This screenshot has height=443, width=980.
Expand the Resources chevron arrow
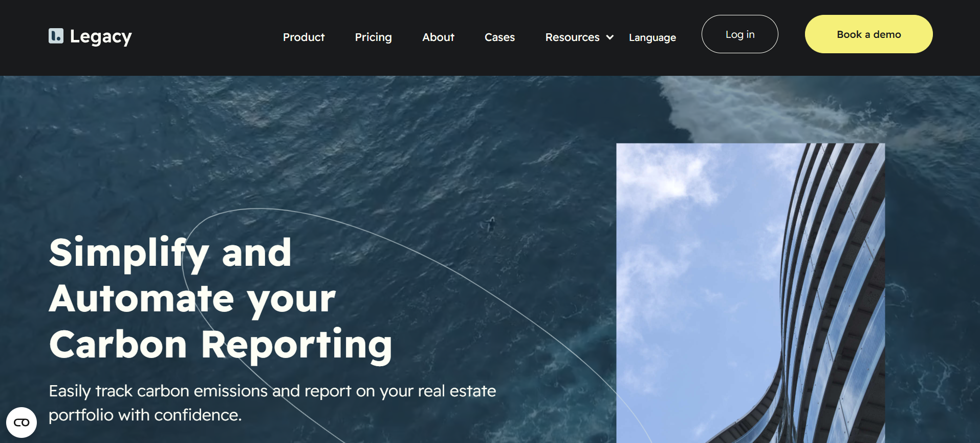609,37
